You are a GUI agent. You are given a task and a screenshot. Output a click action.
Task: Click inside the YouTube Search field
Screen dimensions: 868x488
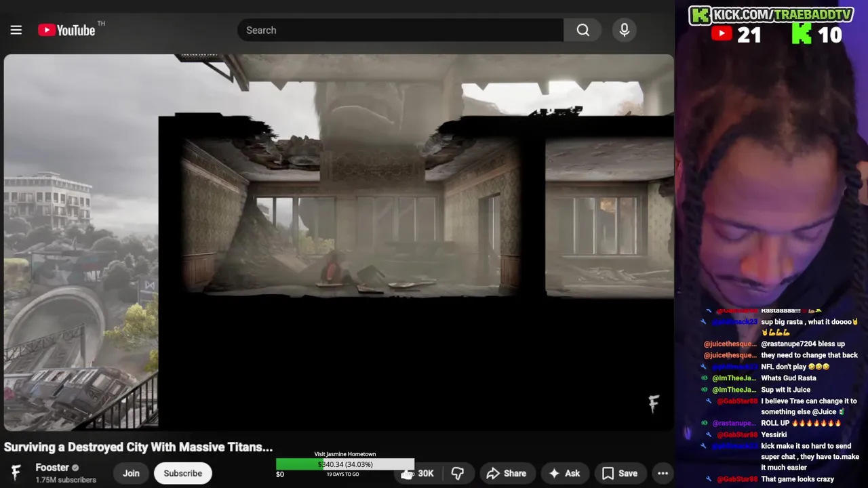click(x=400, y=30)
